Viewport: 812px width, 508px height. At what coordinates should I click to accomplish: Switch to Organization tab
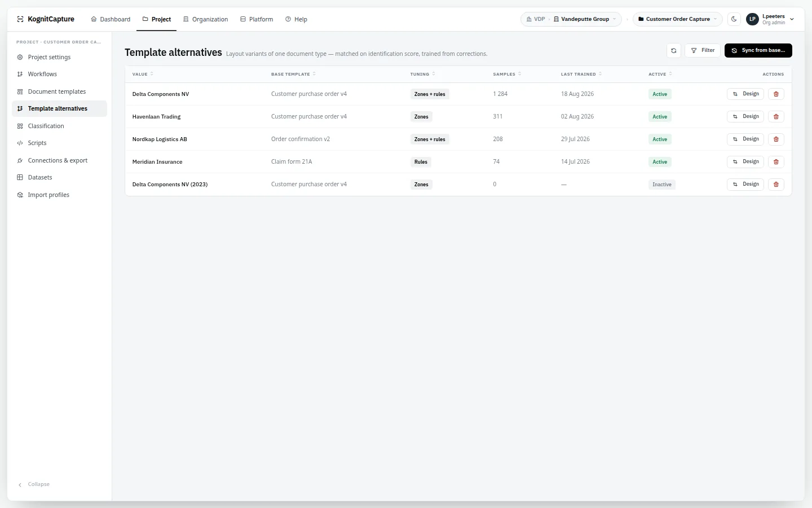(x=205, y=19)
